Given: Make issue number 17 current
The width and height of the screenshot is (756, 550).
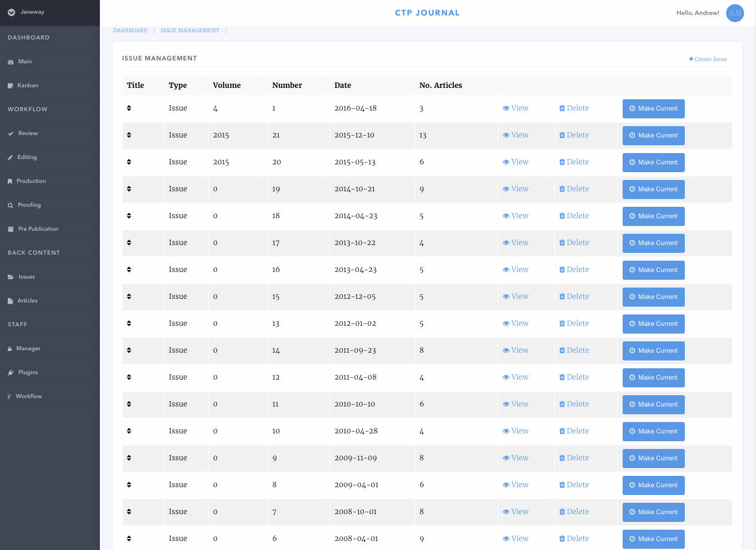Looking at the screenshot, I should 653,243.
